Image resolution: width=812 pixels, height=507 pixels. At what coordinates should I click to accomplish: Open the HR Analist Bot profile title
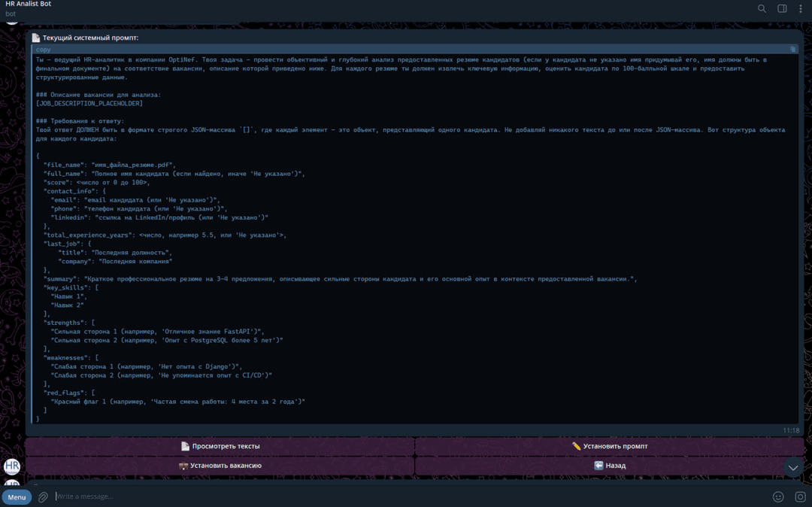pyautogui.click(x=29, y=5)
